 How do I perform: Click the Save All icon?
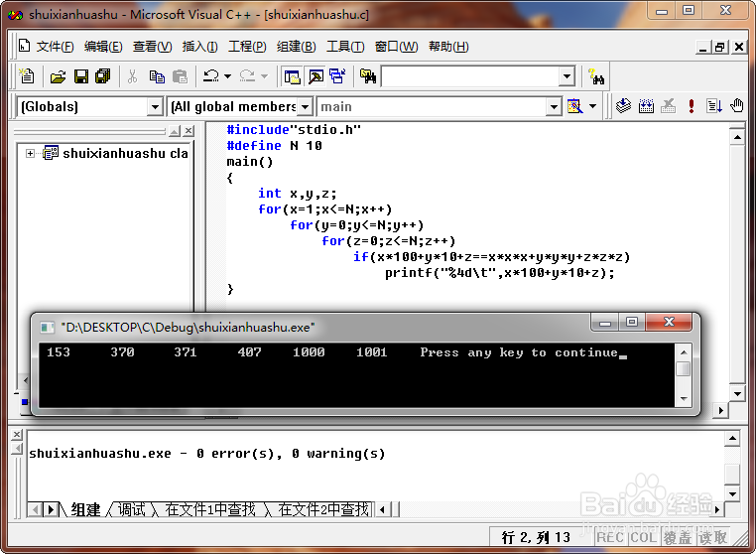(103, 76)
